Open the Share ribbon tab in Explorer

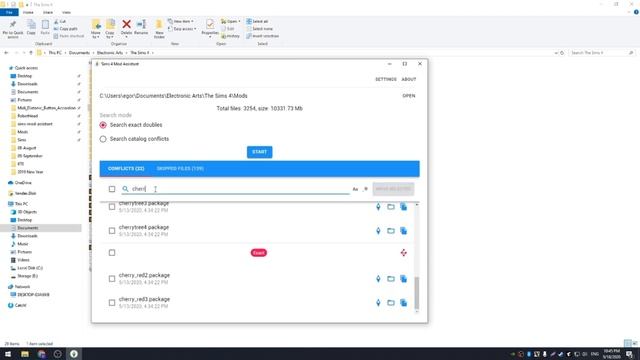pos(48,13)
